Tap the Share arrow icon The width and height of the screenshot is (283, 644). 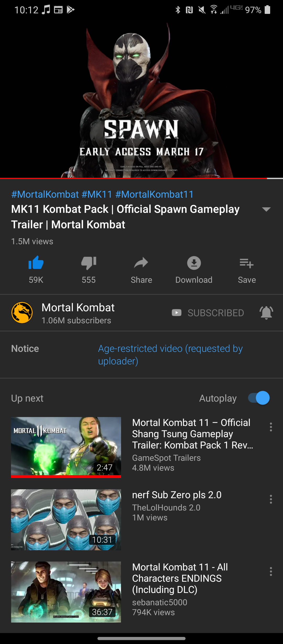(x=141, y=263)
